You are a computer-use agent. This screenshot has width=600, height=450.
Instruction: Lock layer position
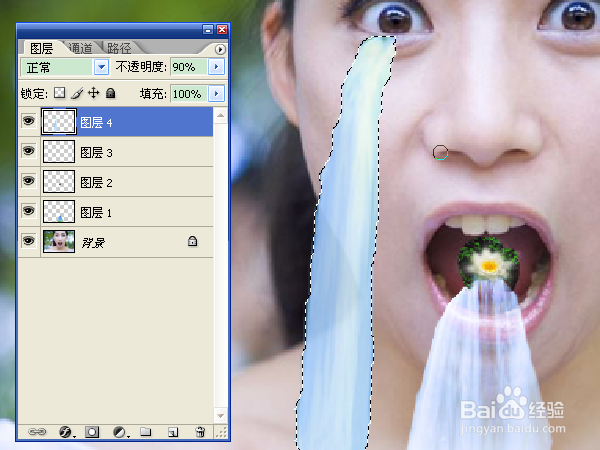coord(94,93)
